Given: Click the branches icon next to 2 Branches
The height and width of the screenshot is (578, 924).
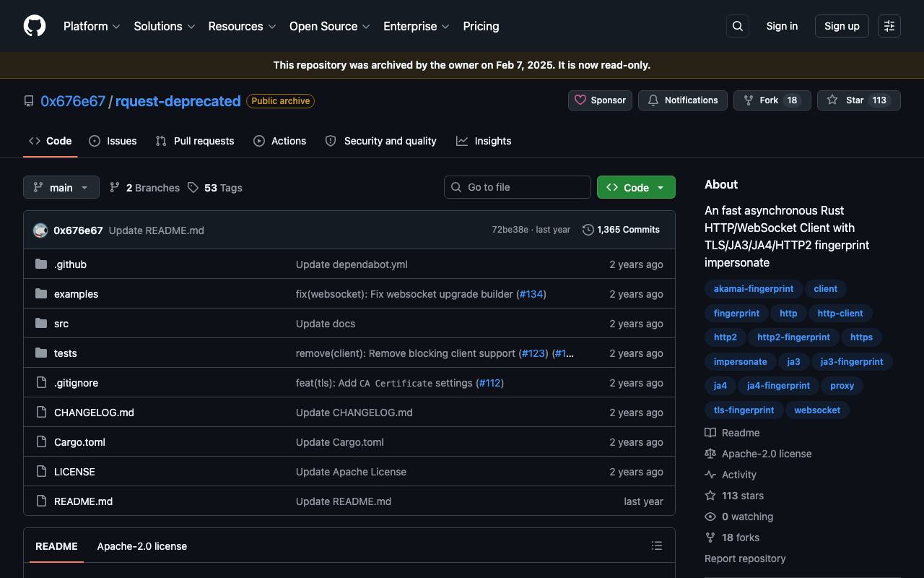Looking at the screenshot, I should tap(115, 188).
